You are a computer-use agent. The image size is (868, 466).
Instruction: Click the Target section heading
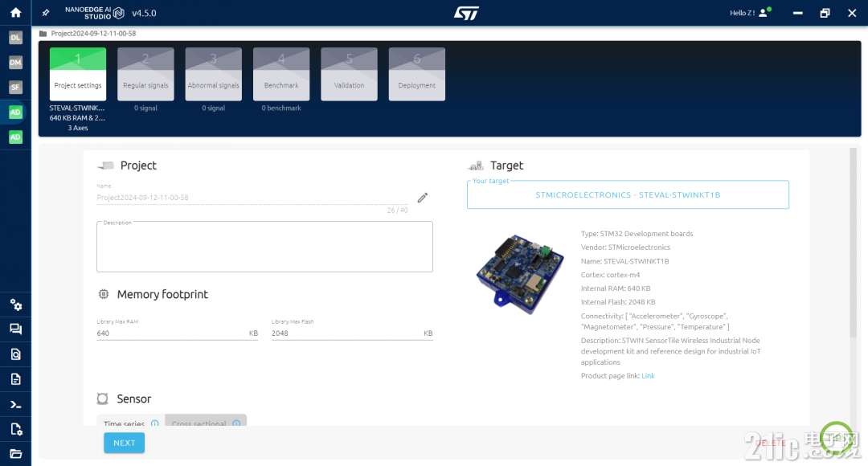506,166
